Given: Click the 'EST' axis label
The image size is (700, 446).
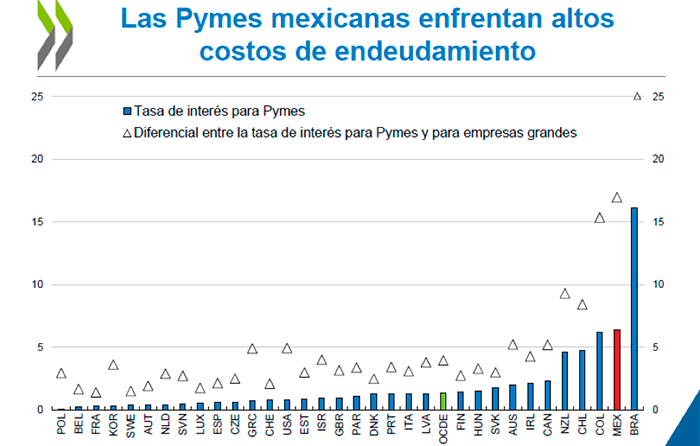Looking at the screenshot, I should [304, 424].
